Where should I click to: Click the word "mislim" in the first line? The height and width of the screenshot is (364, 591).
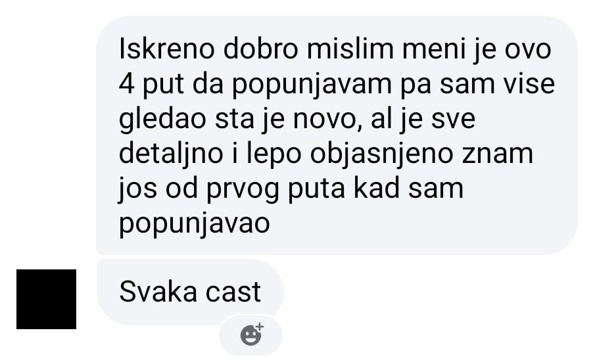[x=350, y=49]
